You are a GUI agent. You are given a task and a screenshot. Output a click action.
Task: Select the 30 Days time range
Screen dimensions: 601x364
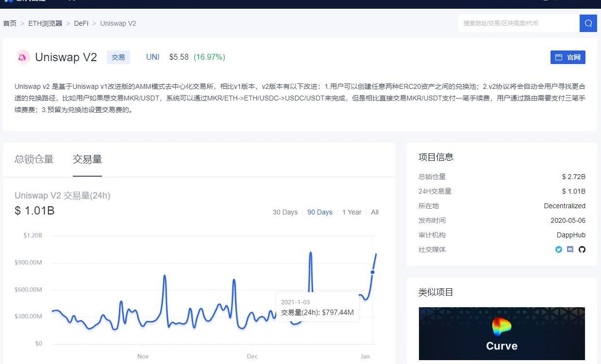pos(285,212)
